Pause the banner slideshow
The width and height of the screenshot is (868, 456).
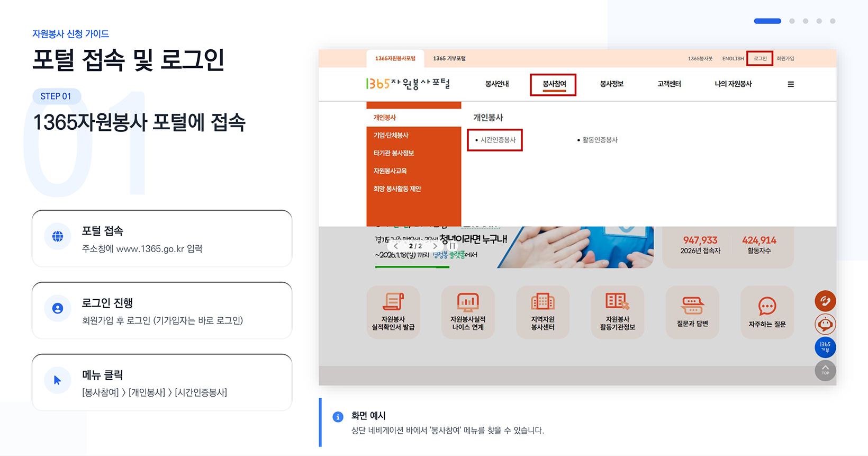(453, 246)
